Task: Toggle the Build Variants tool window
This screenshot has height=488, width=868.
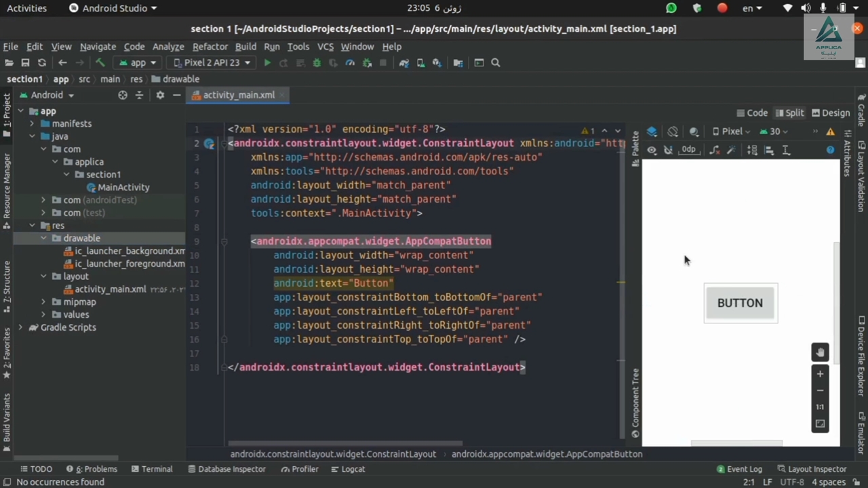Action: [7, 422]
